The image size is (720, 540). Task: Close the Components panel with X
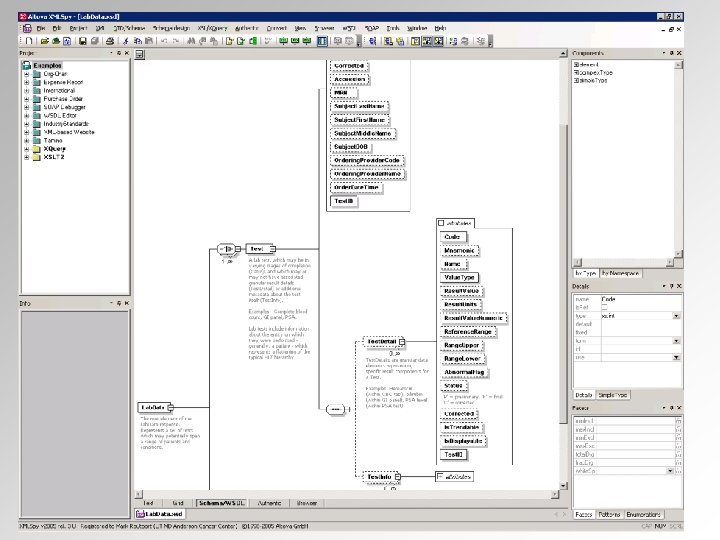(680, 53)
